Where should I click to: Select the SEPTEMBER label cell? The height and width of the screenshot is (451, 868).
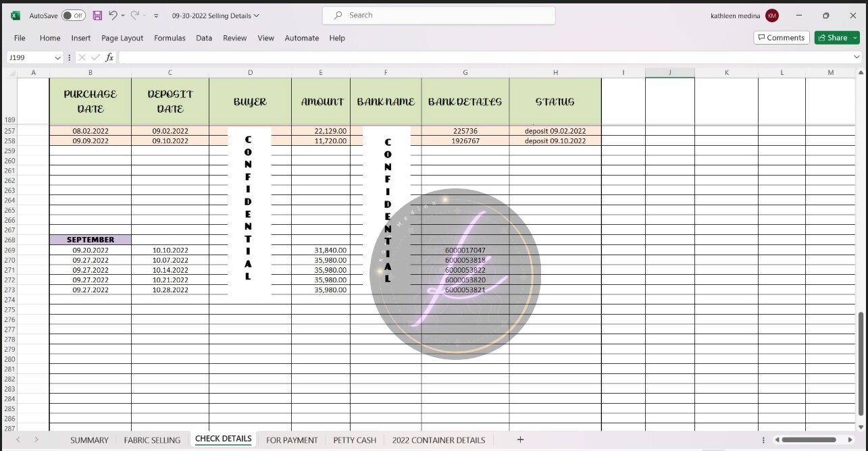(91, 240)
